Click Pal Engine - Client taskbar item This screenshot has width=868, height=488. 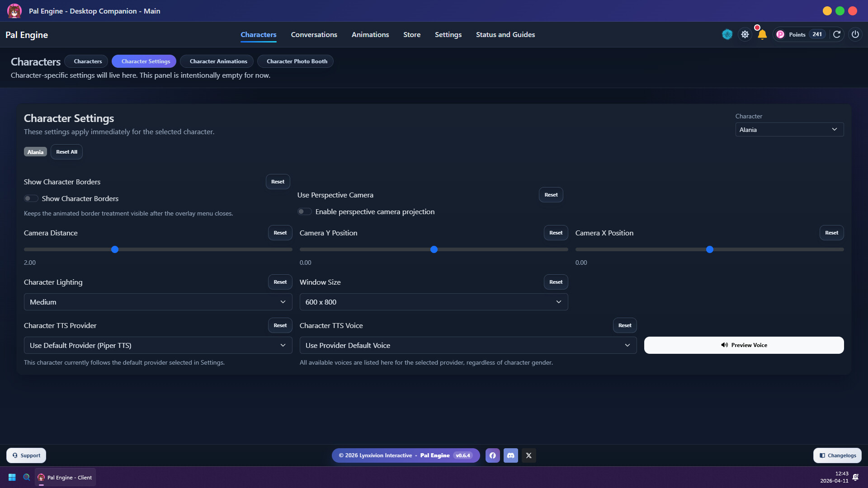pyautogui.click(x=66, y=477)
